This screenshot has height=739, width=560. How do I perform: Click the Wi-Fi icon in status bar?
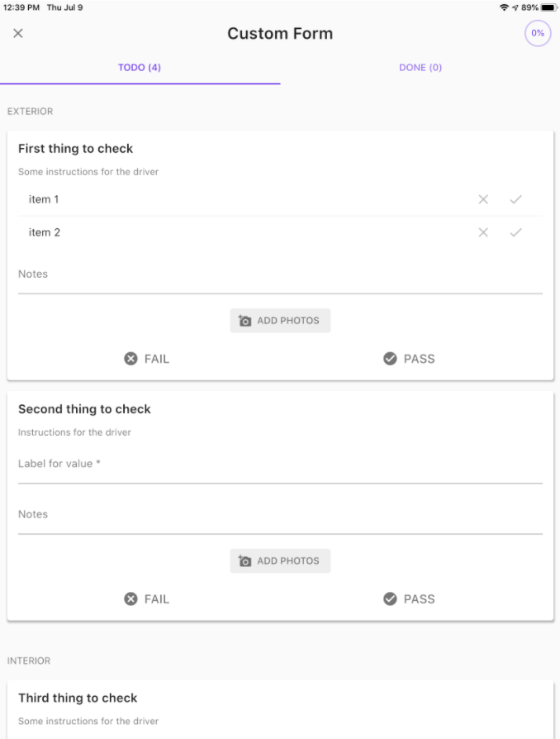click(504, 7)
